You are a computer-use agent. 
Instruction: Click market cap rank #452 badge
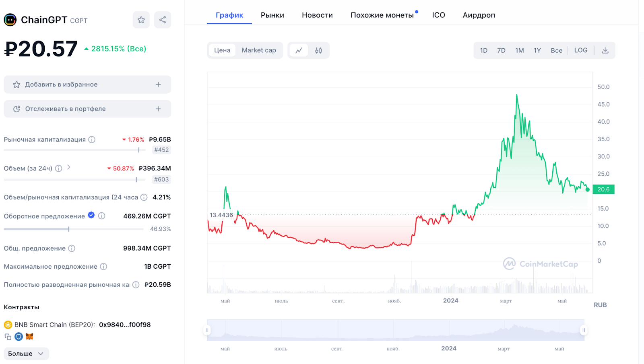click(161, 150)
